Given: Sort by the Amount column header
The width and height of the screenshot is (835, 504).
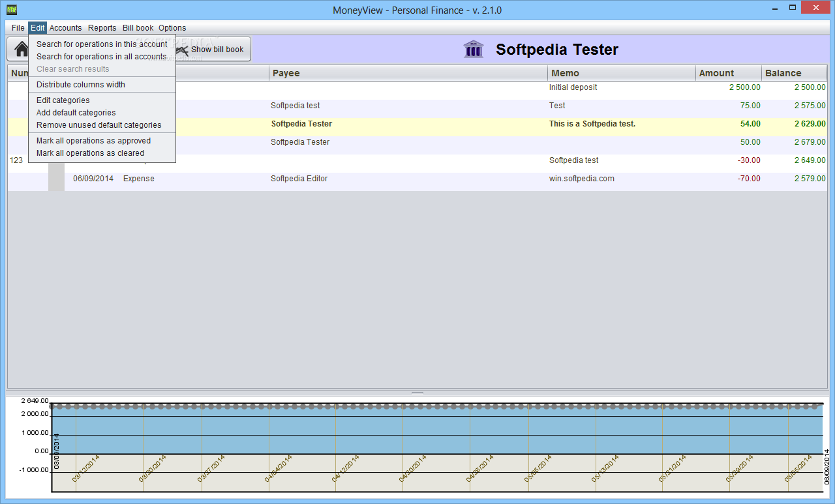Looking at the screenshot, I should click(x=728, y=73).
